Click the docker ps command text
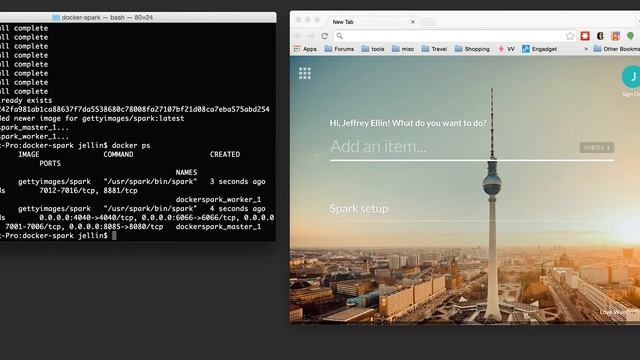640x360 pixels. 131,145
